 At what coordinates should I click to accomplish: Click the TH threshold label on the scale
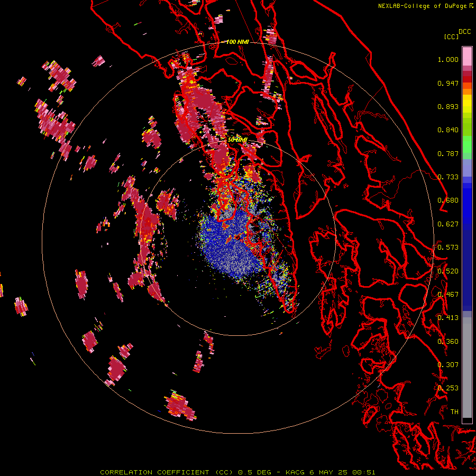454,411
